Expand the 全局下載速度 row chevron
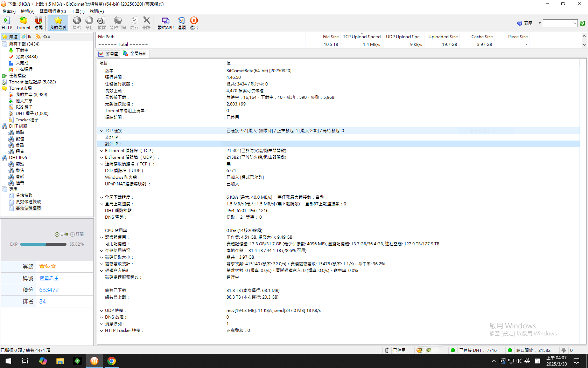Viewport: 588px width, 368px height. [x=101, y=197]
